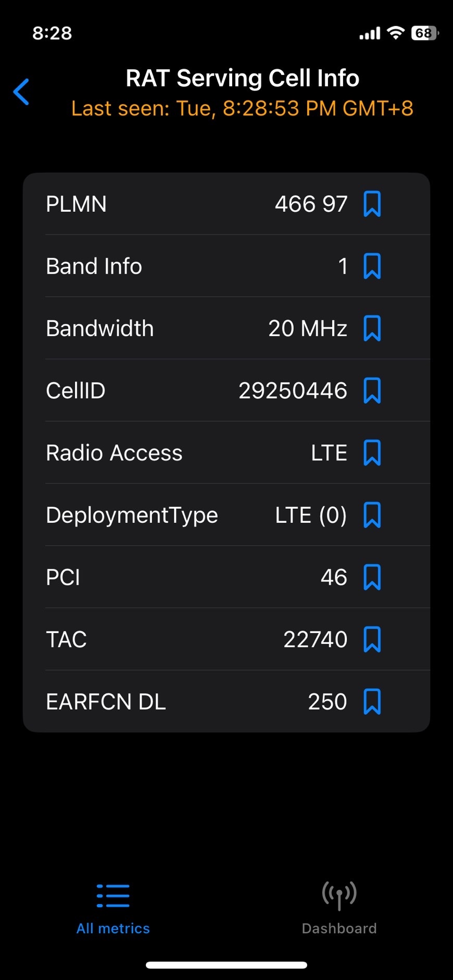Bookmark the Bandwidth metric

tap(372, 328)
